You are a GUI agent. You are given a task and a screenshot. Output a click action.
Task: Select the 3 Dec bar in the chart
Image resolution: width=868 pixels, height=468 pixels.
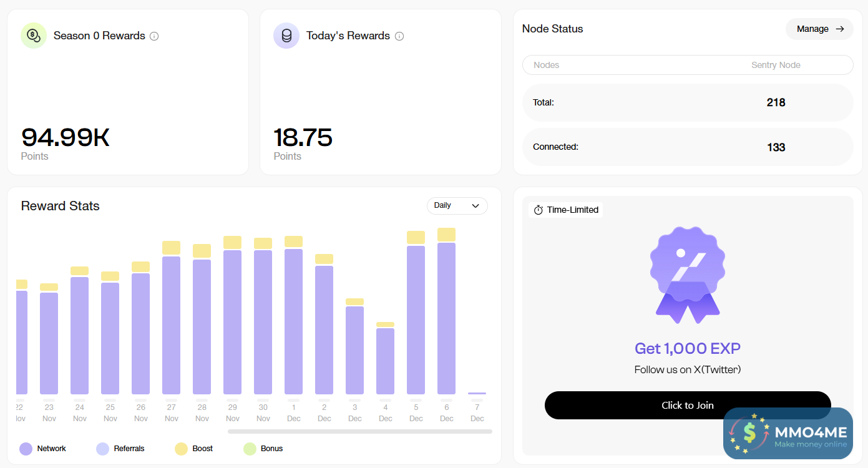(354, 346)
